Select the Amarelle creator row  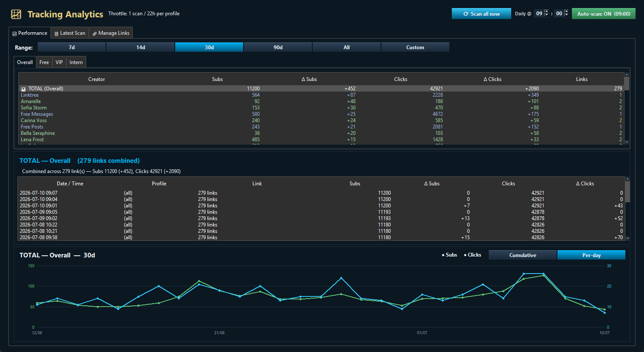click(321, 101)
